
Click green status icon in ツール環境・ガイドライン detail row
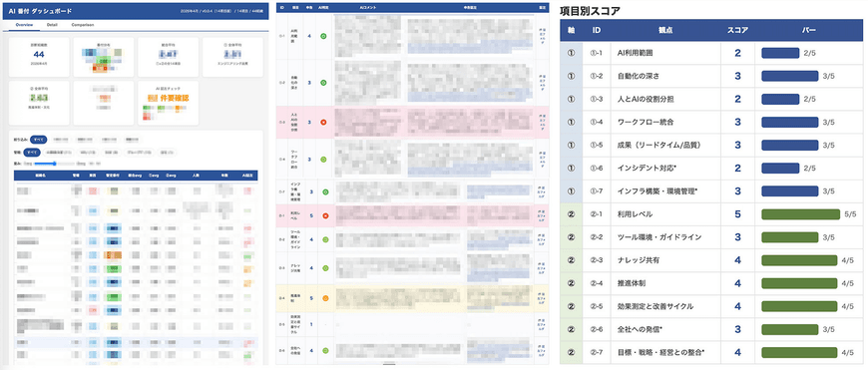(325, 240)
